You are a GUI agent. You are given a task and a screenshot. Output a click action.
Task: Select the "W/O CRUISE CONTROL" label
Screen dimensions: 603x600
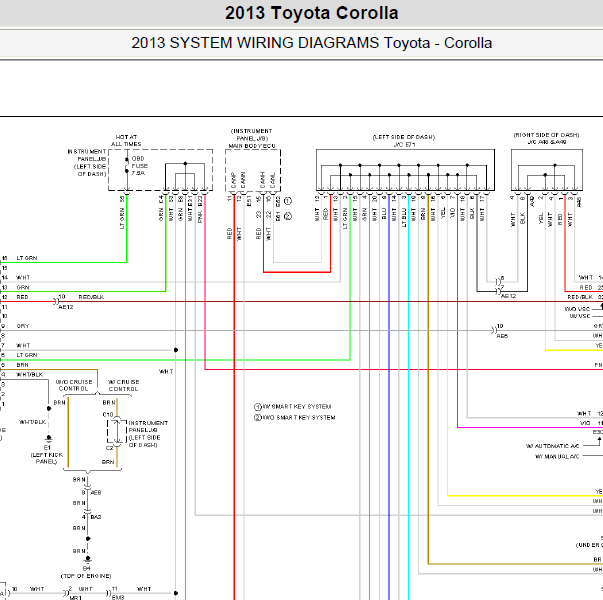pyautogui.click(x=74, y=385)
